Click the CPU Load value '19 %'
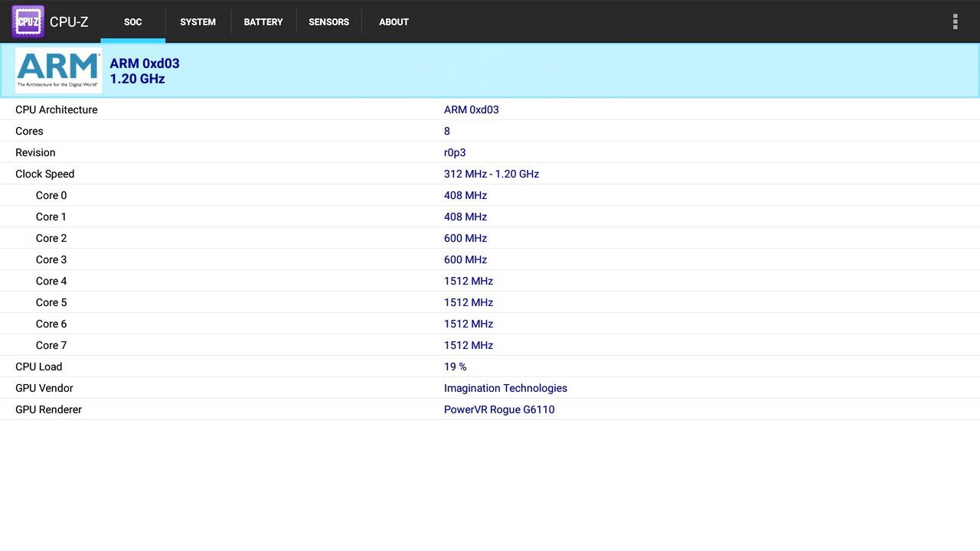 456,367
